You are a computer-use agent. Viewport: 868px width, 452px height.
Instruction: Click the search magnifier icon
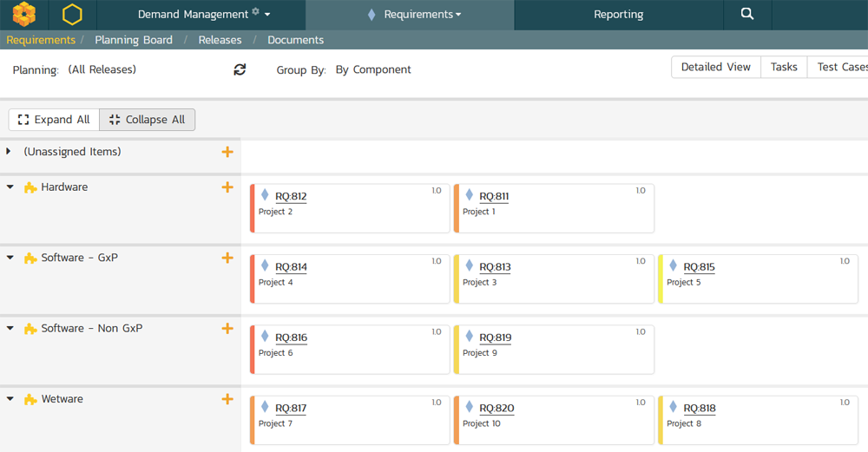tap(747, 15)
